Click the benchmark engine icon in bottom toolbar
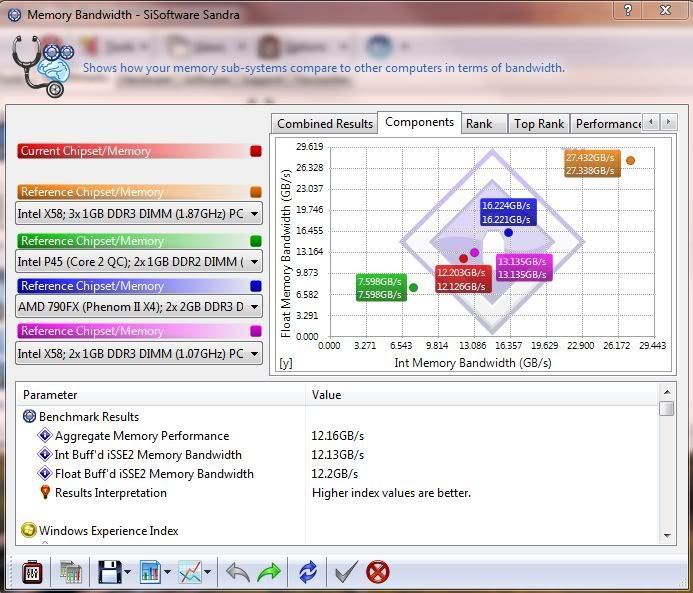Screen dimensions: 693x593 click(x=32, y=573)
